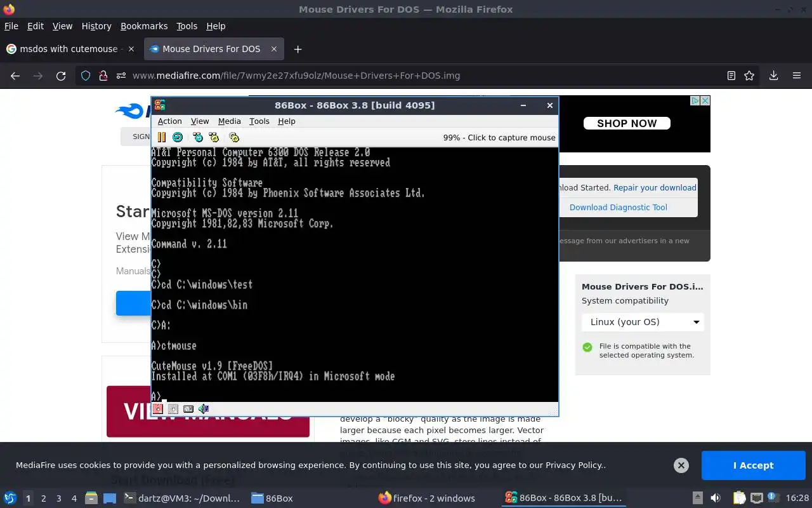Screen dimensions: 812x508
Task: Click the ad info icon on banner
Action: coord(695,101)
